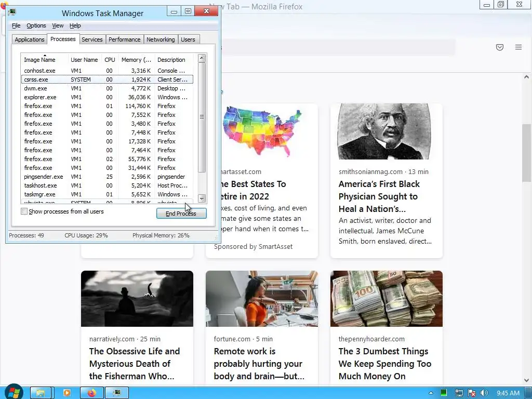This screenshot has height=399, width=532.
Task: Select the pingsender.exe process
Action: click(107, 177)
